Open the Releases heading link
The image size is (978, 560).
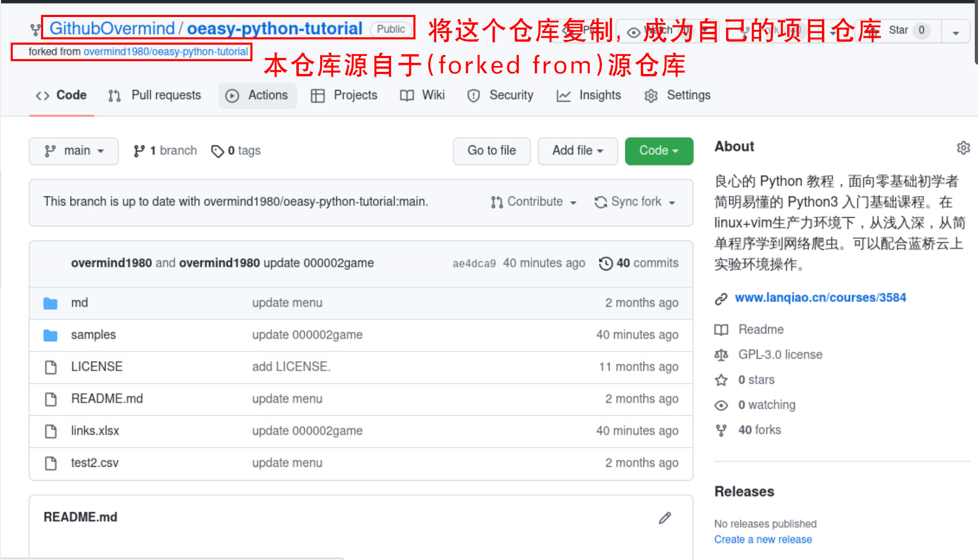pyautogui.click(x=744, y=491)
